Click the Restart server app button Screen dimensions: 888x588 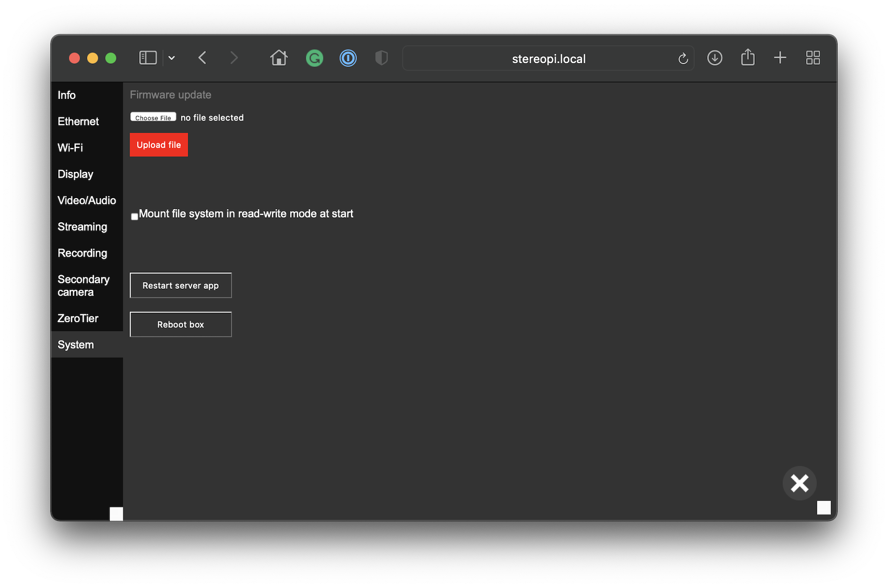180,286
